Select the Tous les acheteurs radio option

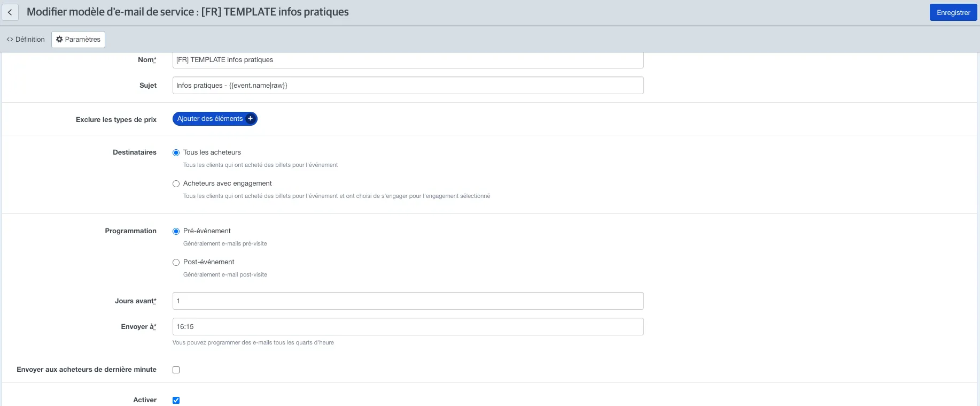click(x=176, y=153)
